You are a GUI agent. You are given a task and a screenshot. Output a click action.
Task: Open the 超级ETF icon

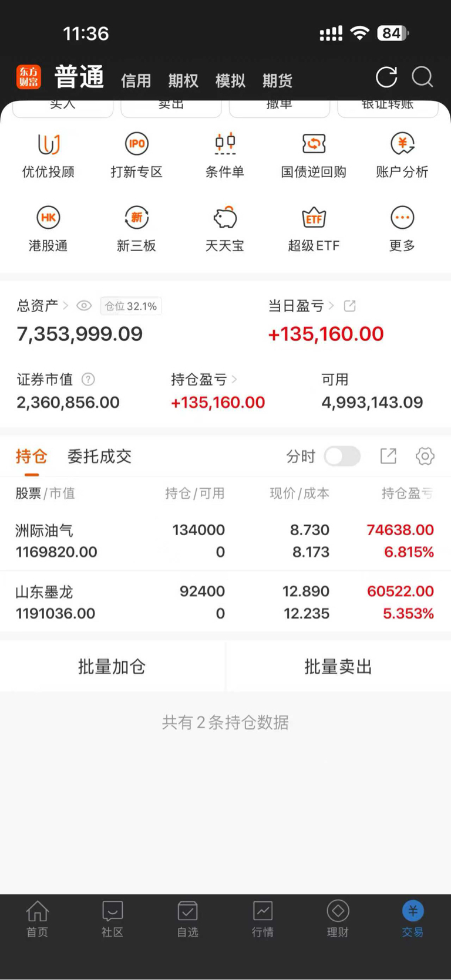314,218
